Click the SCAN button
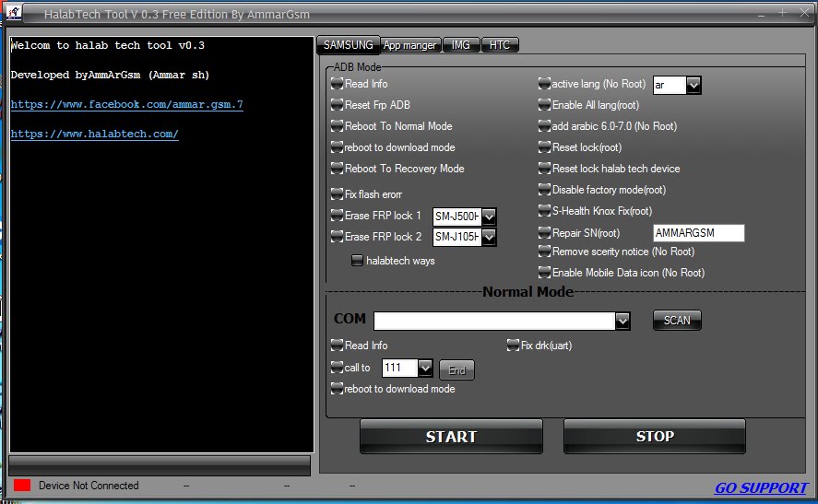818x504 pixels. pos(677,321)
